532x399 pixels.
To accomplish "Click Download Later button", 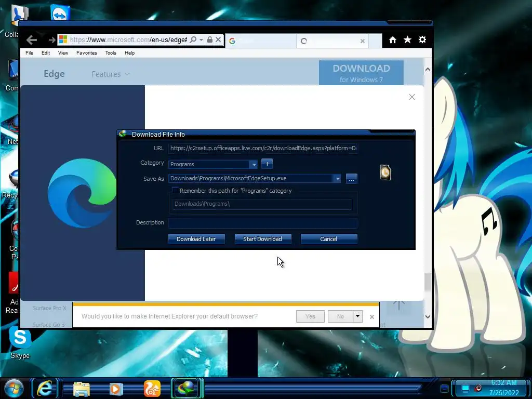I will click(196, 239).
